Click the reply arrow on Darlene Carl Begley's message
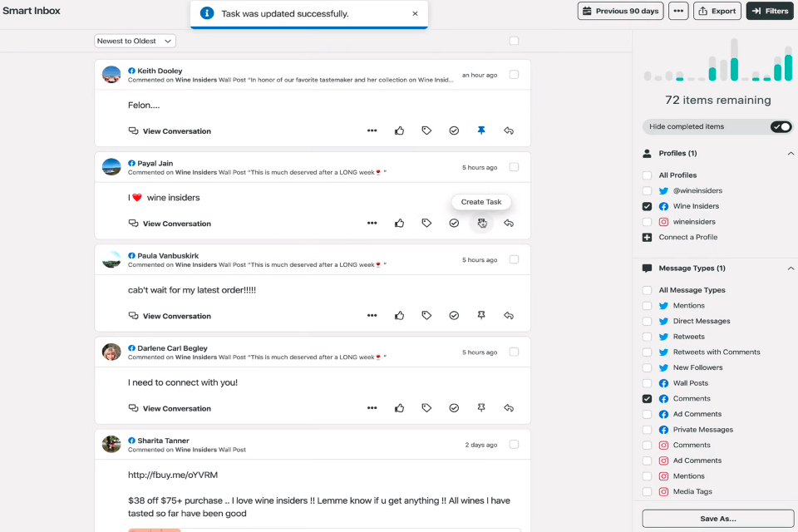Image resolution: width=798 pixels, height=532 pixels. point(509,408)
